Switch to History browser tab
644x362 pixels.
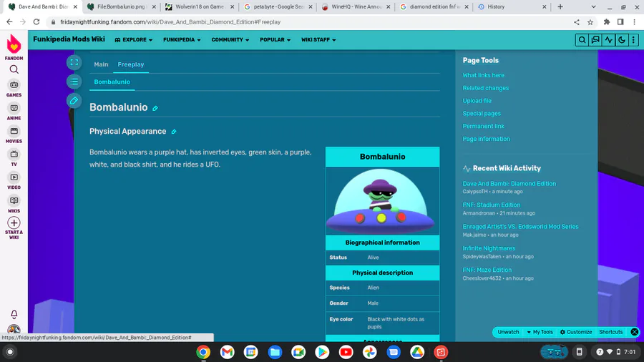click(512, 7)
